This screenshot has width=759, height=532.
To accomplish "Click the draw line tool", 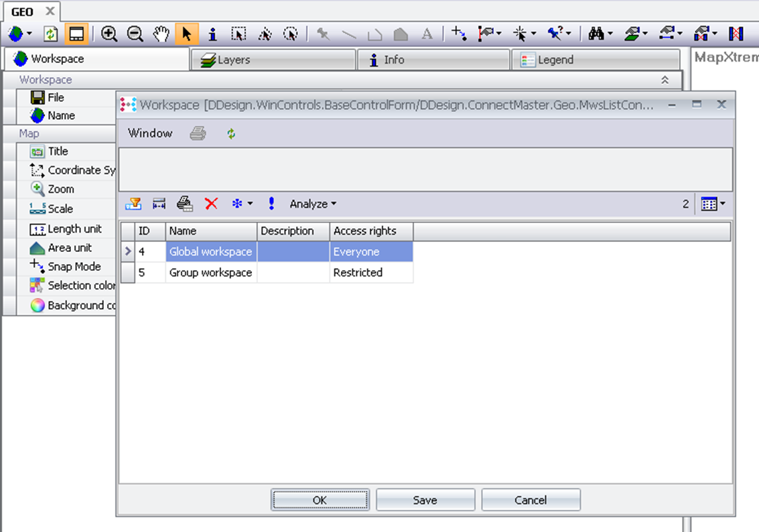I will (x=349, y=34).
